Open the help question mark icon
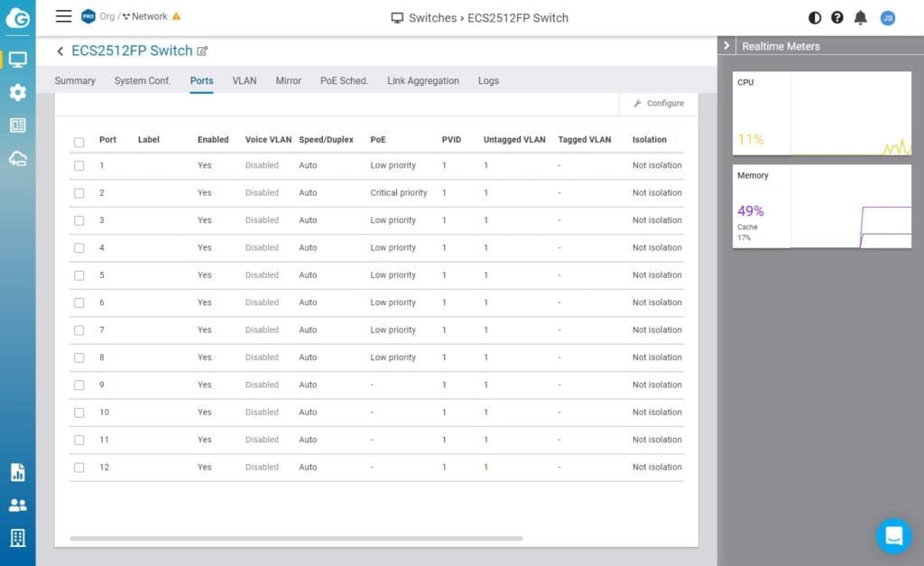 tap(837, 17)
